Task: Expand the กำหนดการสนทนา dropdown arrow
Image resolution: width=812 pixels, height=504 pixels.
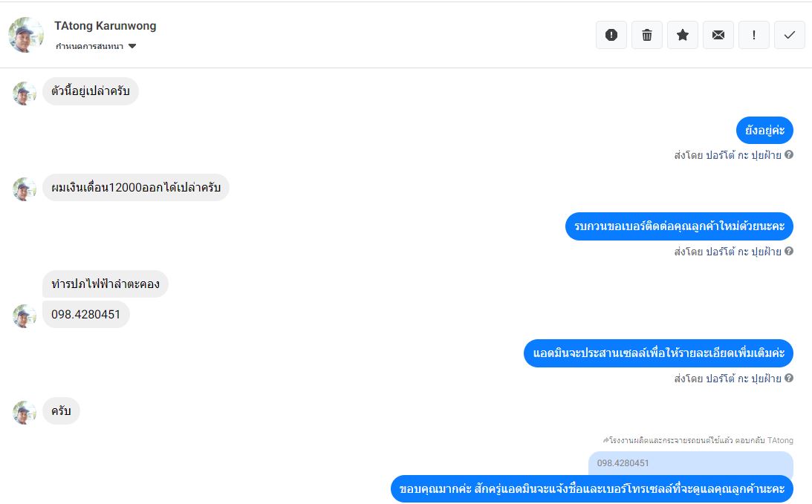Action: [x=132, y=46]
